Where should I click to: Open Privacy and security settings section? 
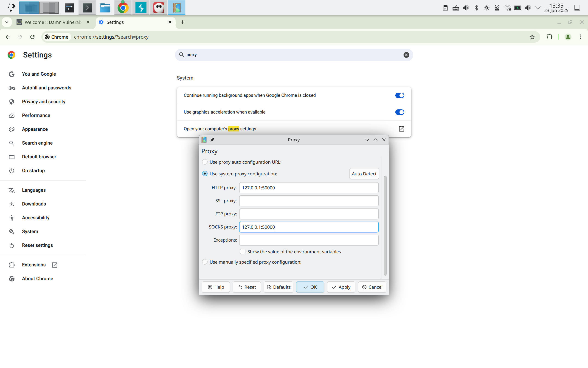[44, 102]
